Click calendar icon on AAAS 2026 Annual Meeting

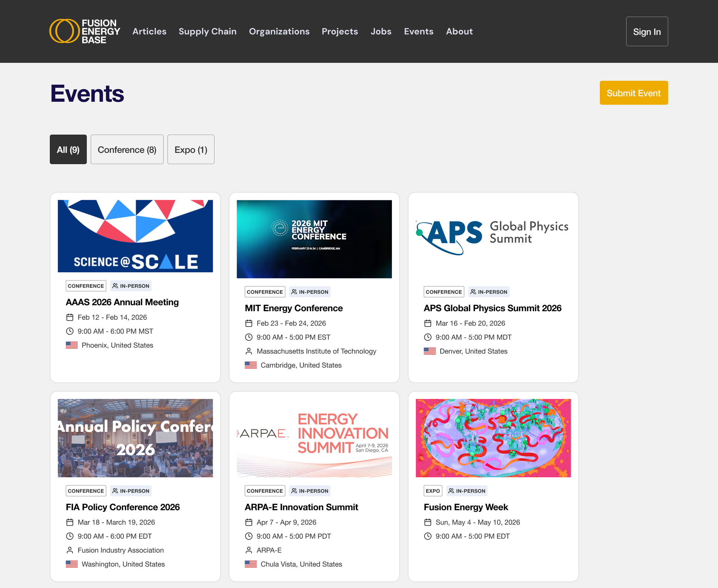click(70, 318)
